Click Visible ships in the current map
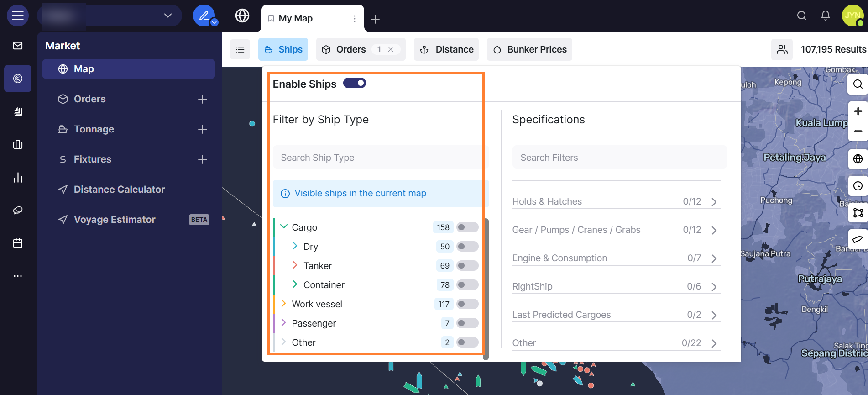Viewport: 868px width, 395px height. pyautogui.click(x=360, y=194)
